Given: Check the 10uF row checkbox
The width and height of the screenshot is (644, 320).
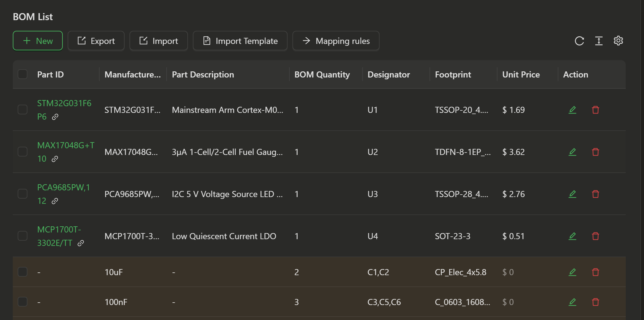Looking at the screenshot, I should 23,272.
